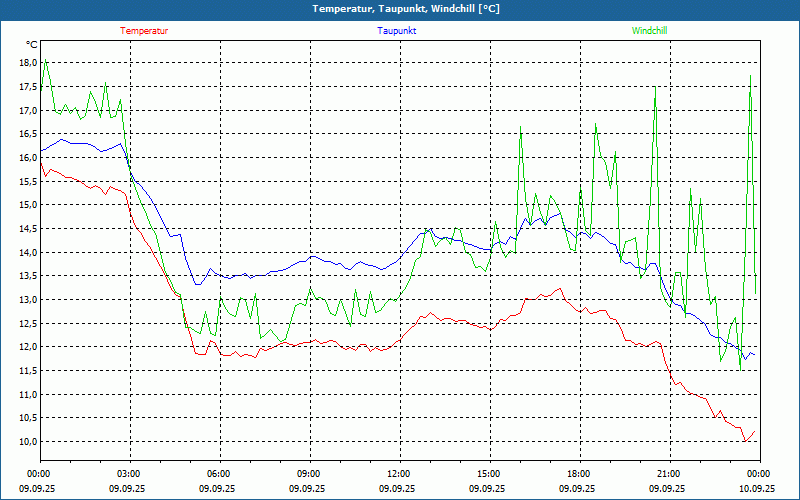800x500 pixels.
Task: Click the 17,0 y-axis value
Action: pos(29,110)
